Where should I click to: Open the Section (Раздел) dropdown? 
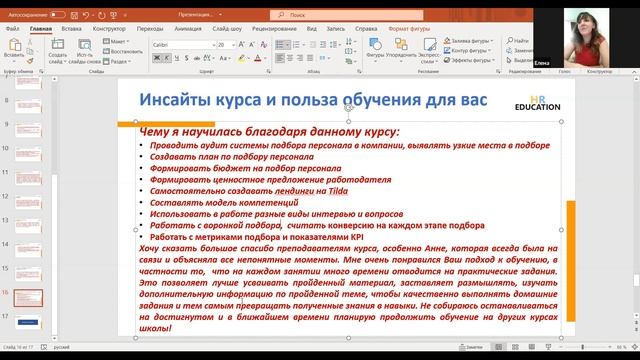pyautogui.click(x=117, y=62)
